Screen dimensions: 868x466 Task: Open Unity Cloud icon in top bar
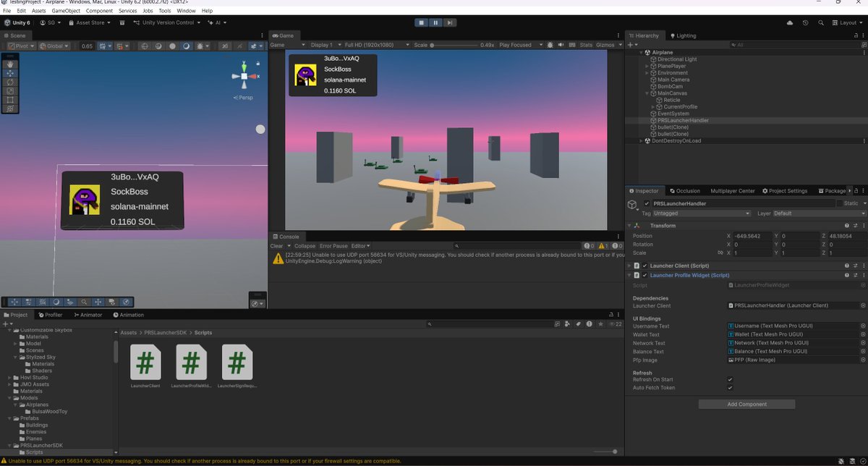point(789,22)
